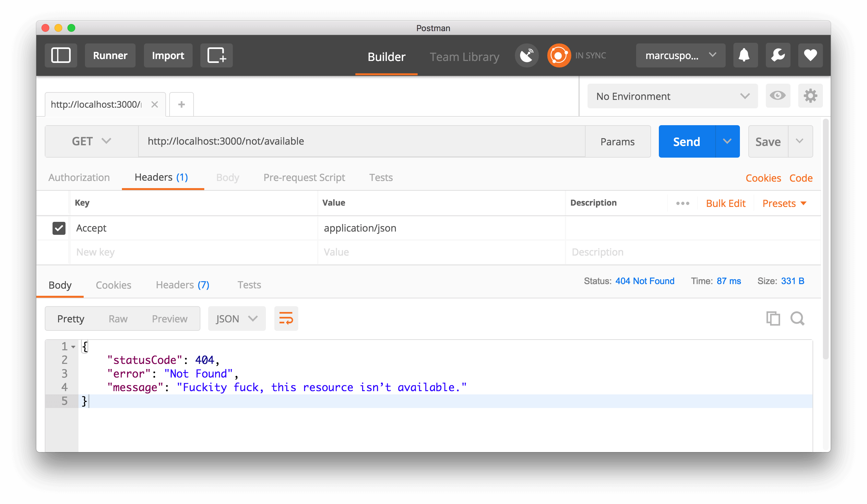Click the Interceptor satellite icon
Image resolution: width=867 pixels, height=504 pixels.
click(527, 55)
